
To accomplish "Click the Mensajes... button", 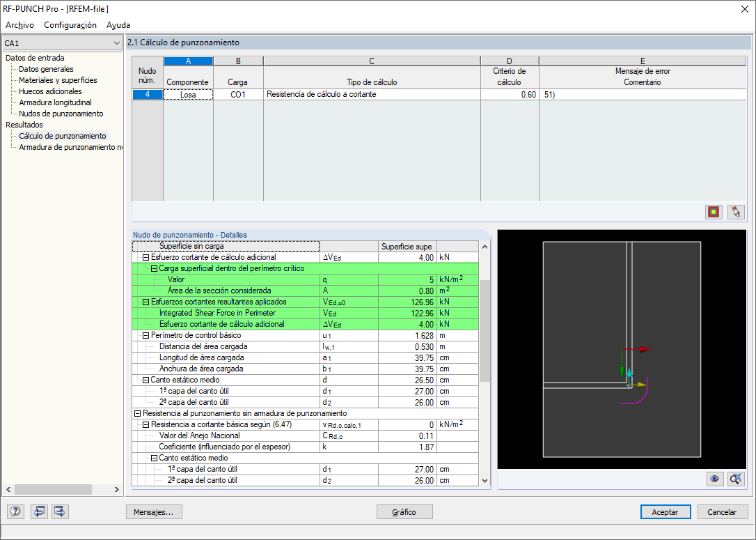I will (x=154, y=512).
